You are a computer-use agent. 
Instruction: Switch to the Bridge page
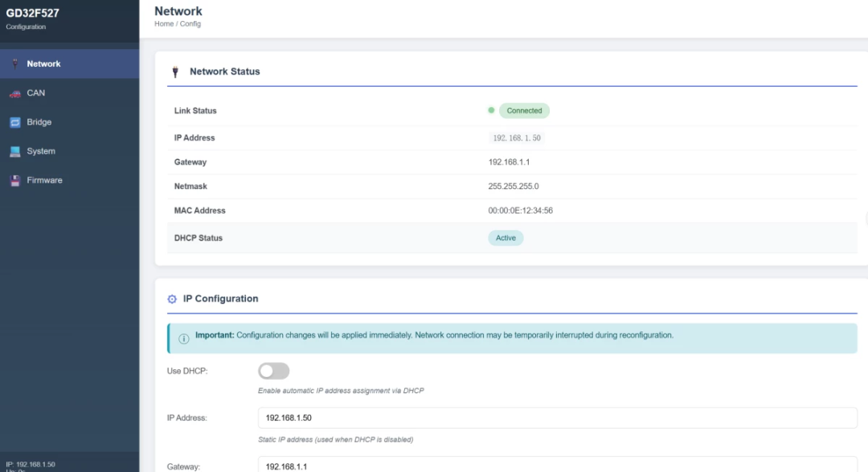pyautogui.click(x=39, y=122)
